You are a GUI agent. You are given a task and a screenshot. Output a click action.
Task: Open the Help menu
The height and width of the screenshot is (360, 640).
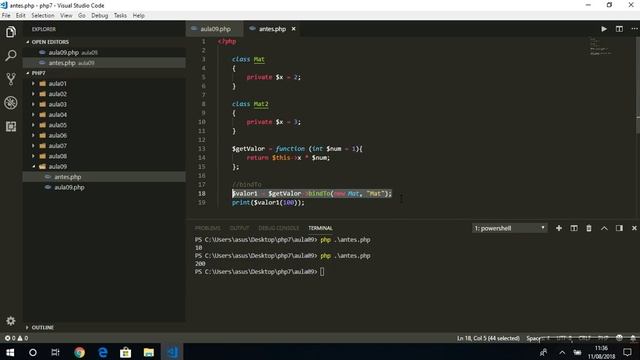(139, 16)
